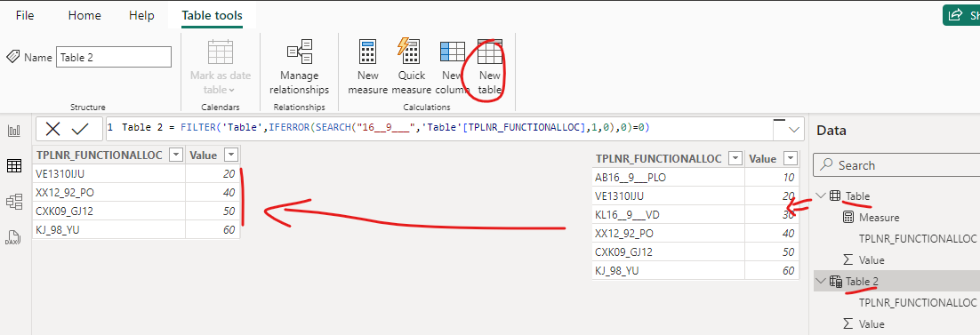Select Table 2 in the Data pane
The image size is (980, 335).
pyautogui.click(x=862, y=282)
